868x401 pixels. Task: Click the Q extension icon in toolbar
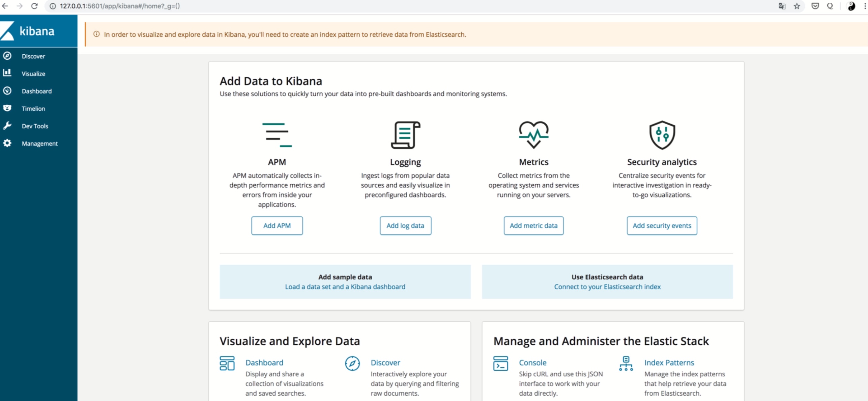[830, 6]
